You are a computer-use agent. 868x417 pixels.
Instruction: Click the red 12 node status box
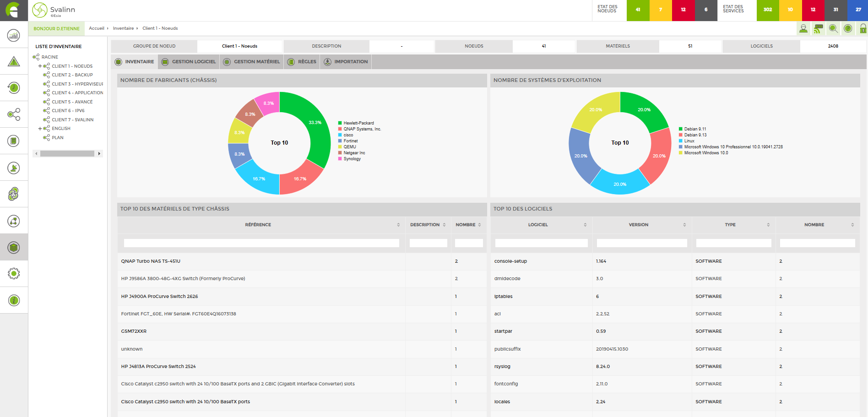click(683, 10)
